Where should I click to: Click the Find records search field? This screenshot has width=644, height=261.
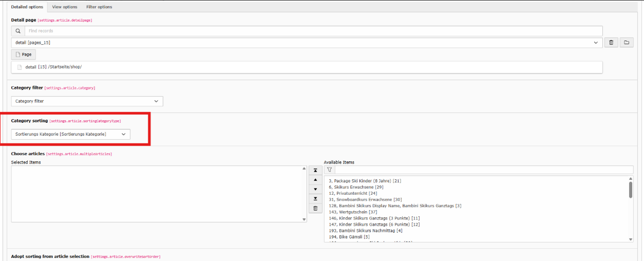313,31
